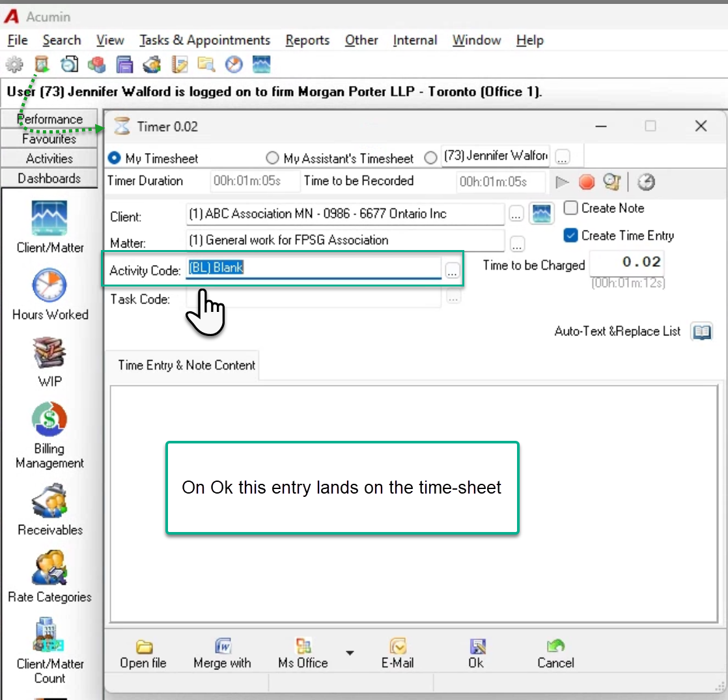Open the Reports menu

tap(307, 40)
